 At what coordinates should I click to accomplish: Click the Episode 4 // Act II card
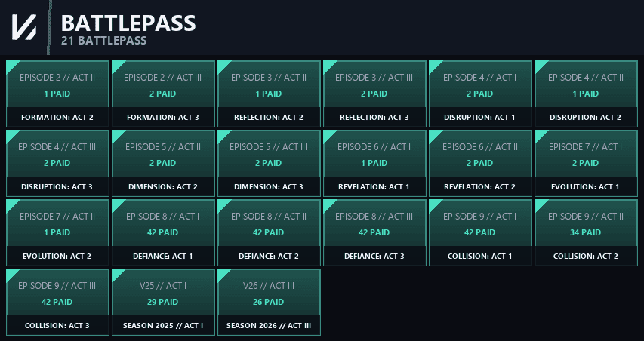[x=586, y=94]
